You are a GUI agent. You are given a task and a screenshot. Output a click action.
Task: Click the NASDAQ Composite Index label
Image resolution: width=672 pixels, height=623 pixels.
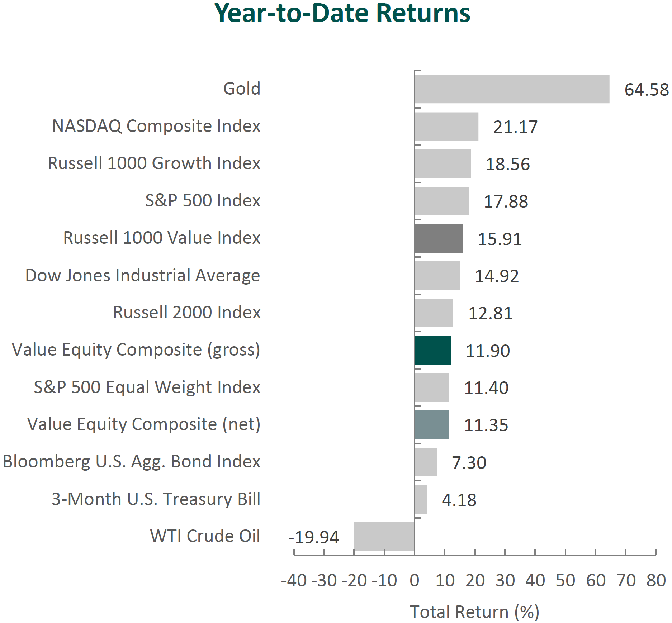[156, 126]
